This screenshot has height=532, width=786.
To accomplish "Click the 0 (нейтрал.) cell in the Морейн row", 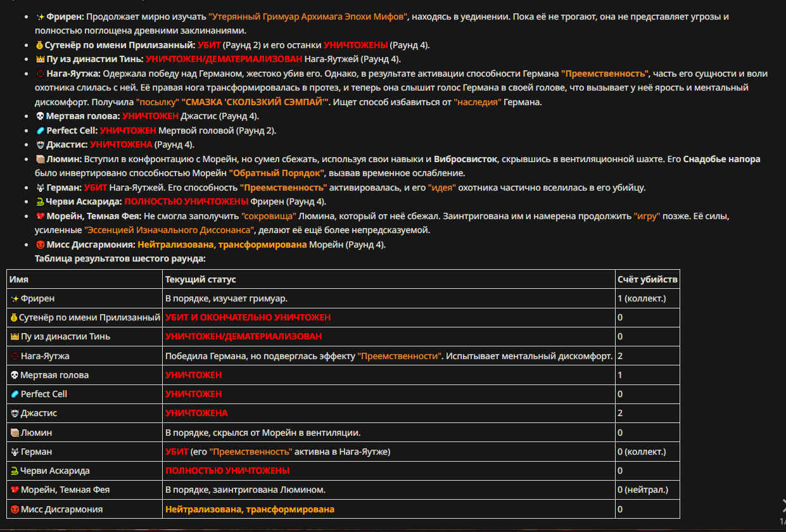I will [642, 490].
